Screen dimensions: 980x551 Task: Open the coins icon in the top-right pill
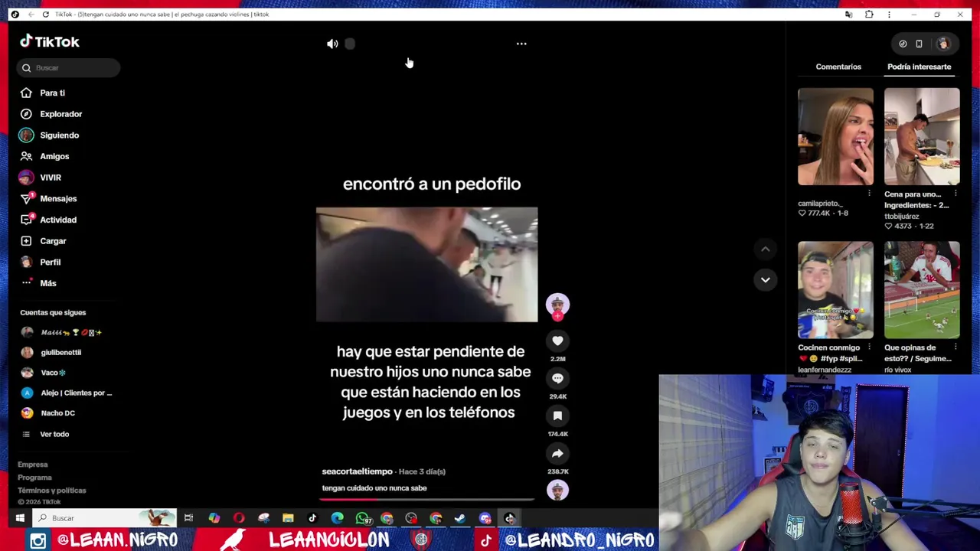pyautogui.click(x=903, y=44)
